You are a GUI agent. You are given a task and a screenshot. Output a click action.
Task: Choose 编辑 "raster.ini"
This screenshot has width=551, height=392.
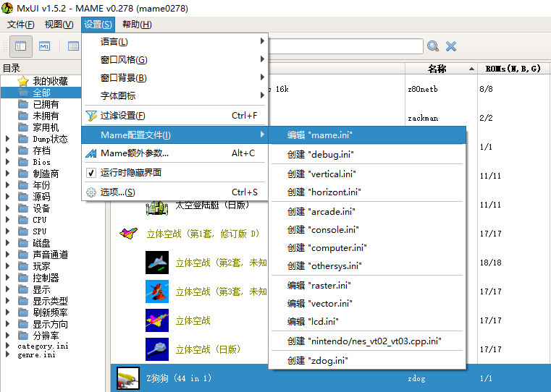(x=367, y=286)
